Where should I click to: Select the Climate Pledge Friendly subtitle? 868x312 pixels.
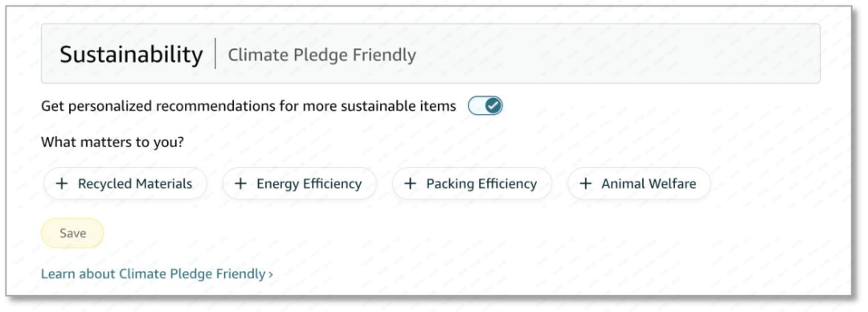point(321,55)
